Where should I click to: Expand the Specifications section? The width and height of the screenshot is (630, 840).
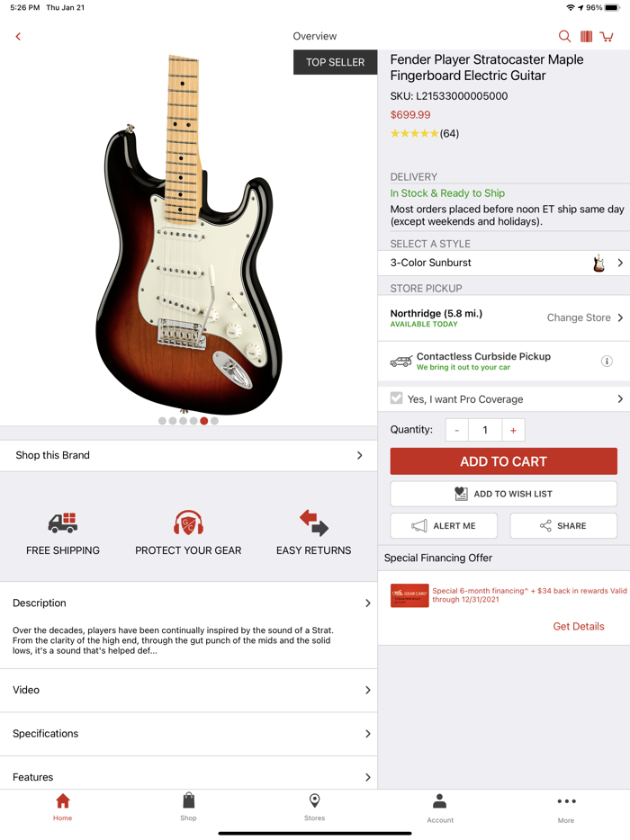188,733
